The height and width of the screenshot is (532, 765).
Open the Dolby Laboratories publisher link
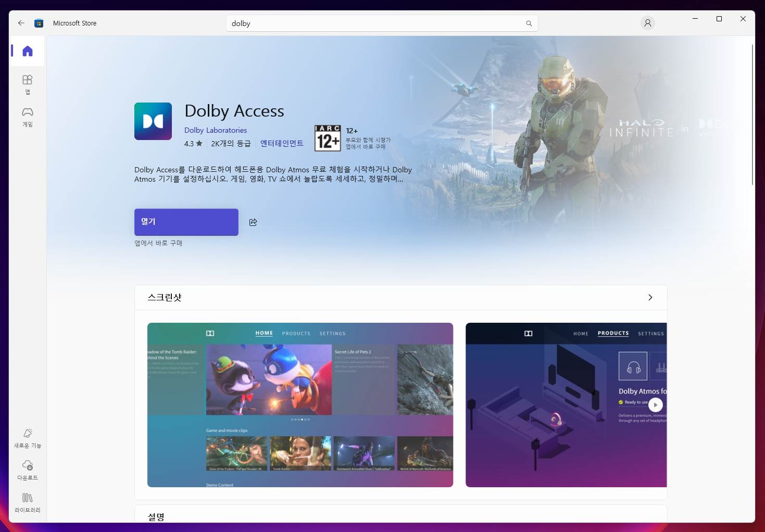click(x=216, y=130)
